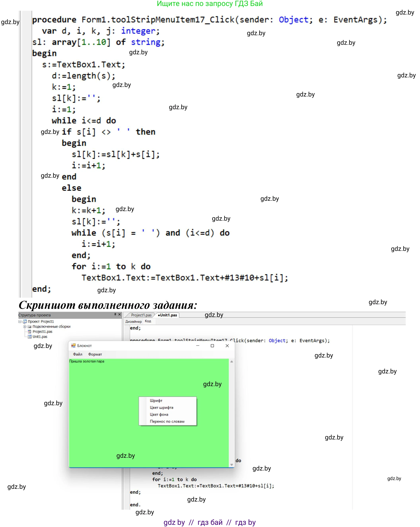Click the Подключенные сборки folder icon
The width and height of the screenshot is (420, 527).
[x=29, y=326]
